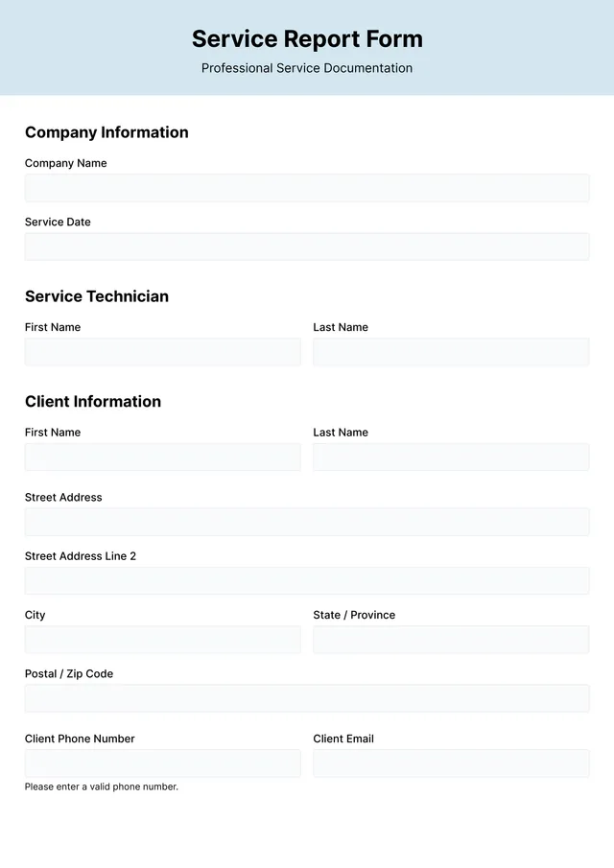Select the Postal / Zip Code field

307,697
